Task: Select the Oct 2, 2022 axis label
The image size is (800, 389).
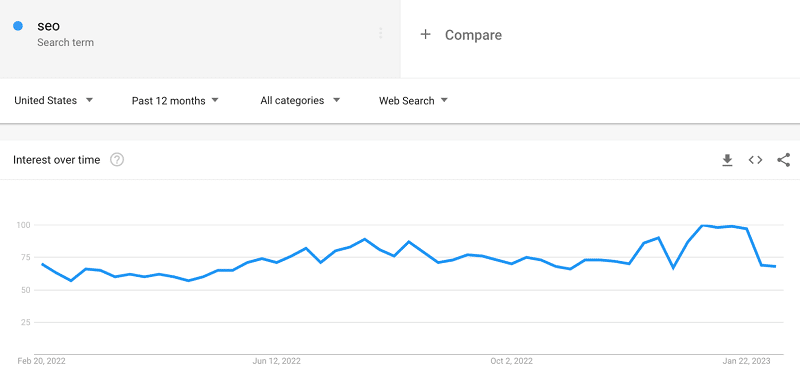Action: coord(511,361)
